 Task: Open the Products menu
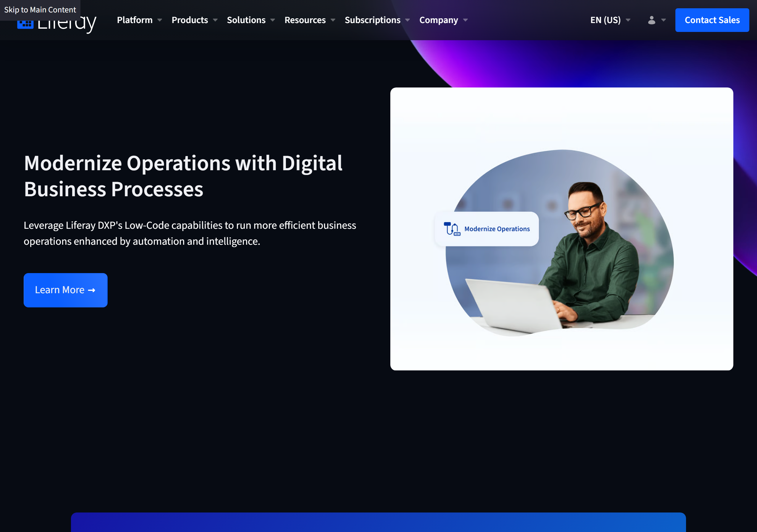point(190,20)
